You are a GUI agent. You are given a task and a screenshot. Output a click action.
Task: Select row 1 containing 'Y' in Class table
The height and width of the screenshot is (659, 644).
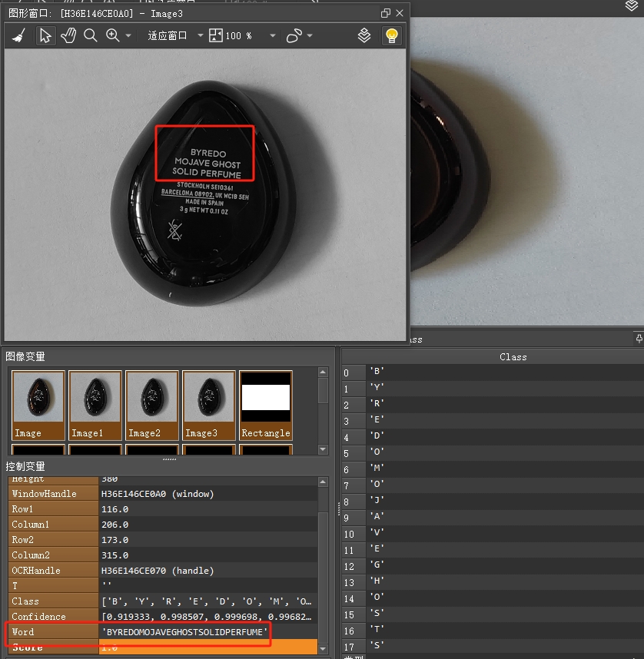(493, 388)
